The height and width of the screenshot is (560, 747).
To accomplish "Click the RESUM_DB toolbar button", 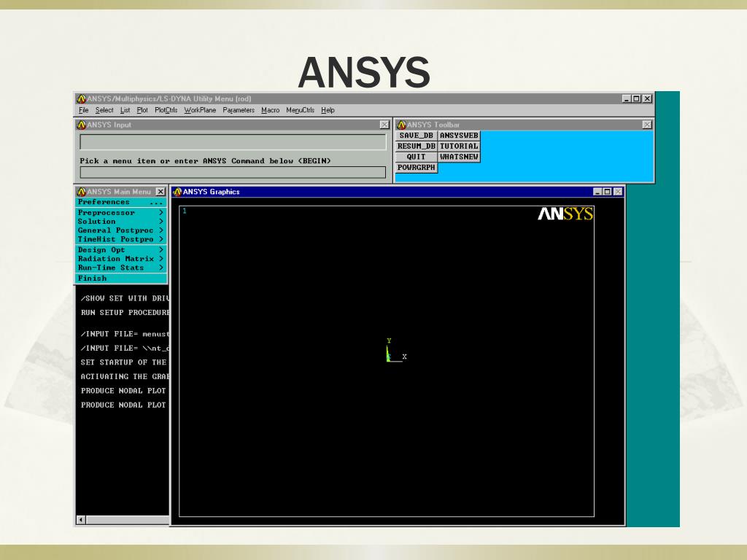I will (417, 146).
